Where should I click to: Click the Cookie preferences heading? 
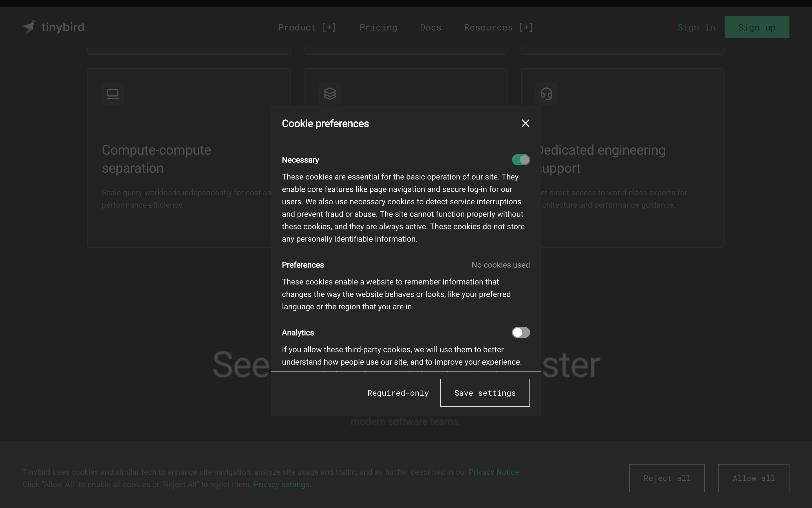coord(325,124)
